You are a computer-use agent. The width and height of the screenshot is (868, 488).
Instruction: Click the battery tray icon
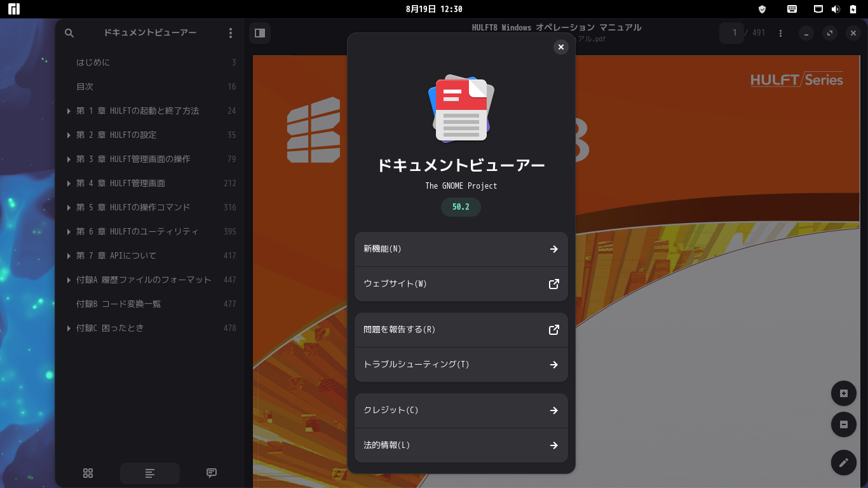pyautogui.click(x=852, y=9)
